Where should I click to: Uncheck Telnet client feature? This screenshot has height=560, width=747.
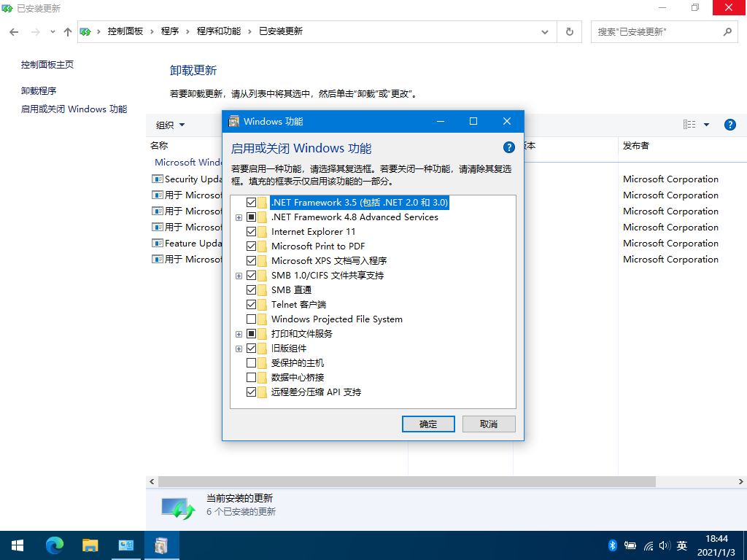251,305
